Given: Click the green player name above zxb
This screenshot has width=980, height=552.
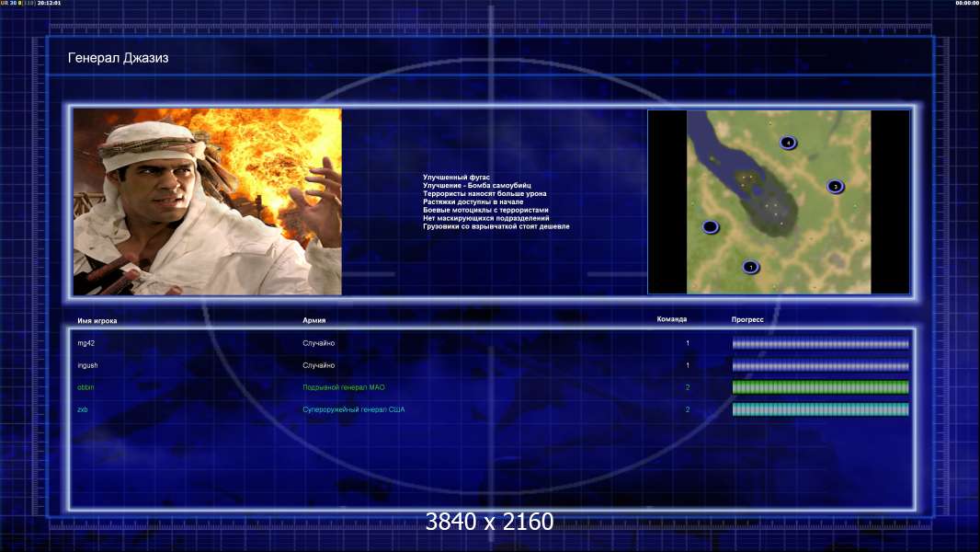Looking at the screenshot, I should (x=85, y=387).
